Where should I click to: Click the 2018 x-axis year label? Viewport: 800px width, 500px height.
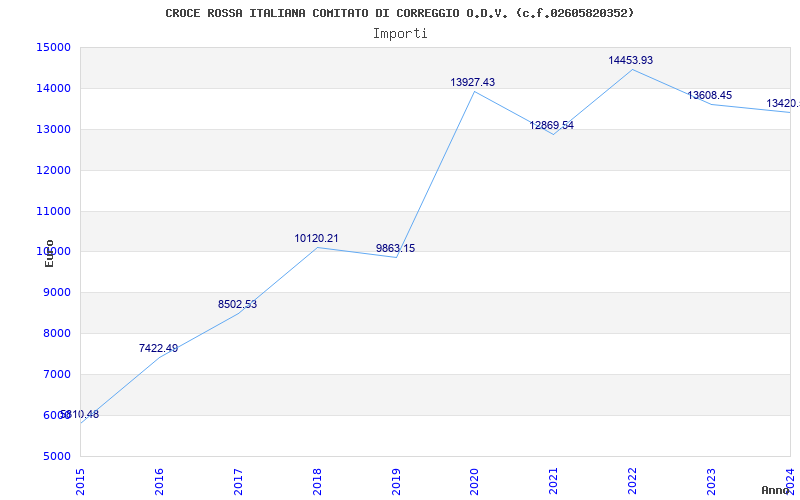pos(317,481)
